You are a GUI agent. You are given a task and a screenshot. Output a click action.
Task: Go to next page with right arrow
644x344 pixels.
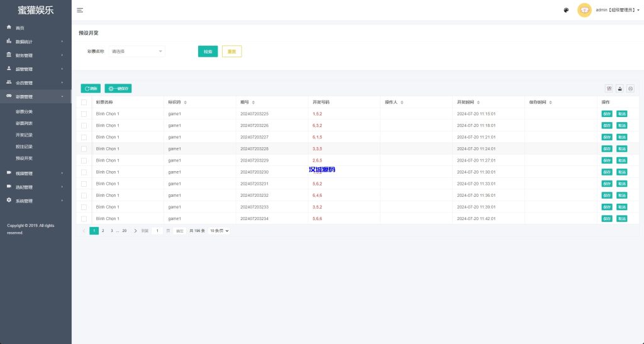(135, 231)
